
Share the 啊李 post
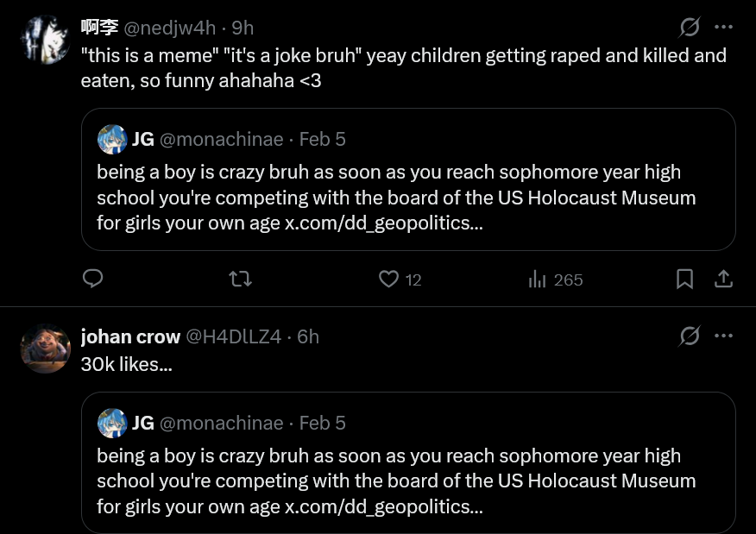tap(723, 279)
